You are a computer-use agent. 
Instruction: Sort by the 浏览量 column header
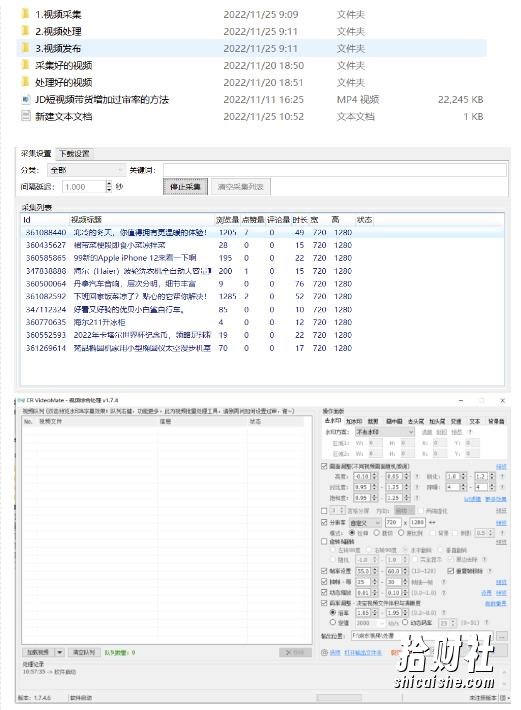coord(227,220)
